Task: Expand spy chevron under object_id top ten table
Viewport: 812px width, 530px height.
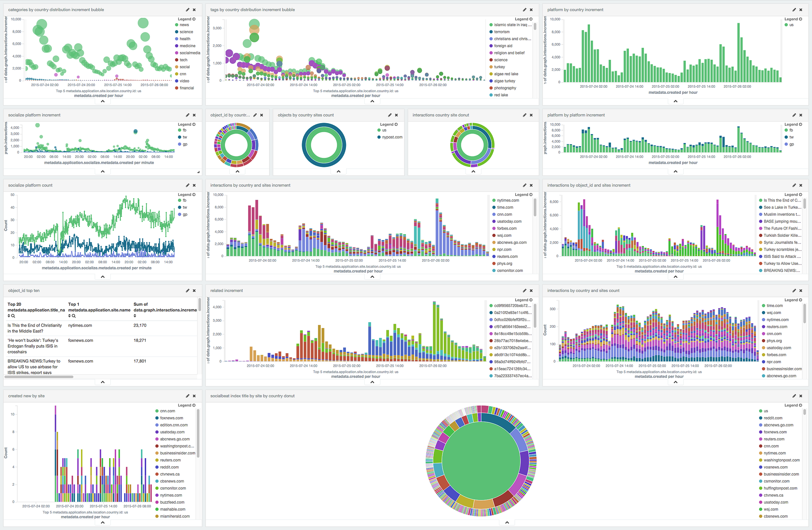Action: click(x=103, y=382)
